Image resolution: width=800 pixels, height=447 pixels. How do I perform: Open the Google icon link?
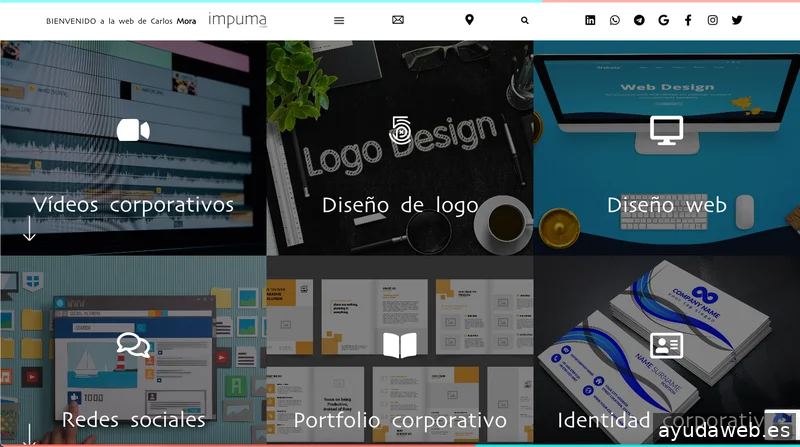(x=664, y=20)
